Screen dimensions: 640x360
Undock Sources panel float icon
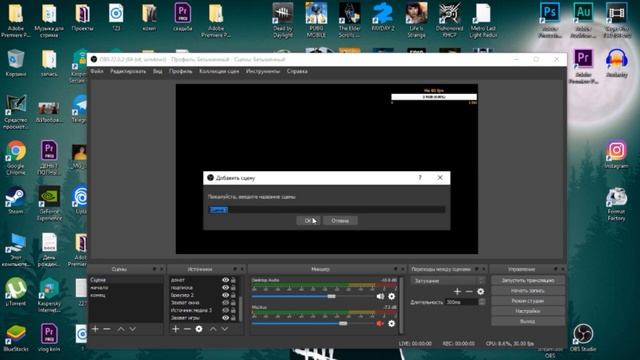[235, 269]
